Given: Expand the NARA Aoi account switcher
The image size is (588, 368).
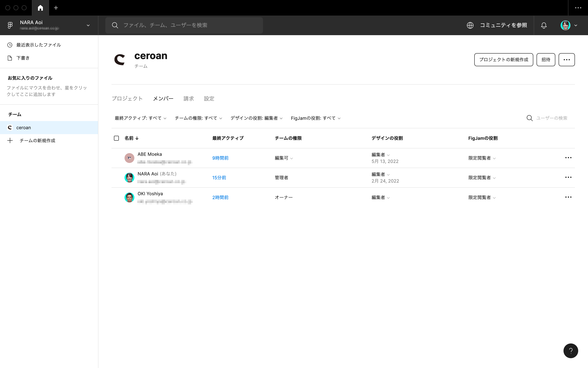Looking at the screenshot, I should [88, 25].
